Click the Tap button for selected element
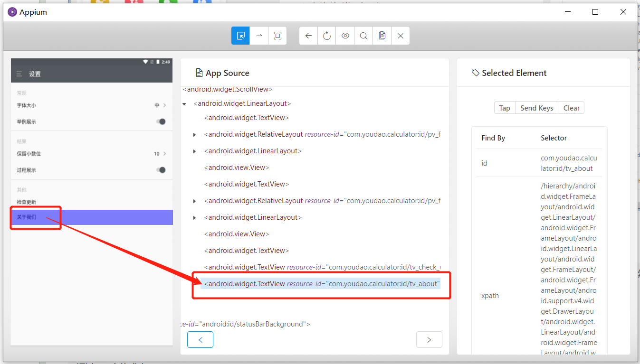Image resolution: width=640 pixels, height=364 pixels. click(x=505, y=108)
